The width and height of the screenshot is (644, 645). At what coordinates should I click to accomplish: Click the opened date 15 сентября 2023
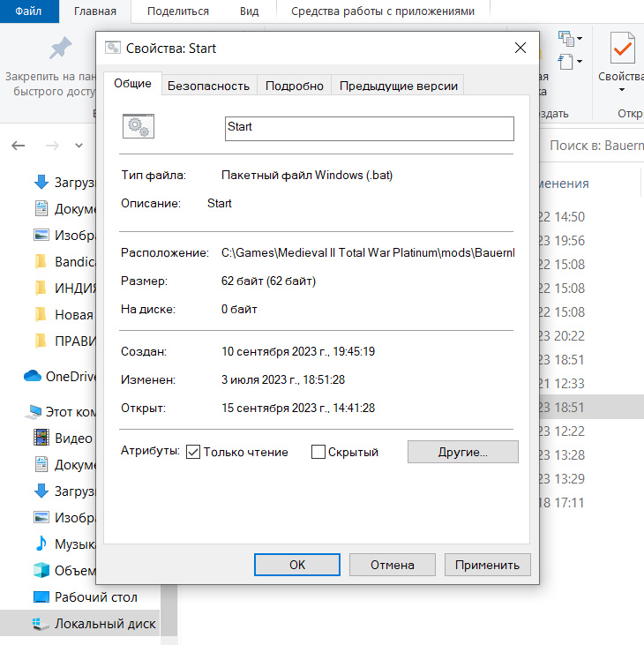(298, 408)
